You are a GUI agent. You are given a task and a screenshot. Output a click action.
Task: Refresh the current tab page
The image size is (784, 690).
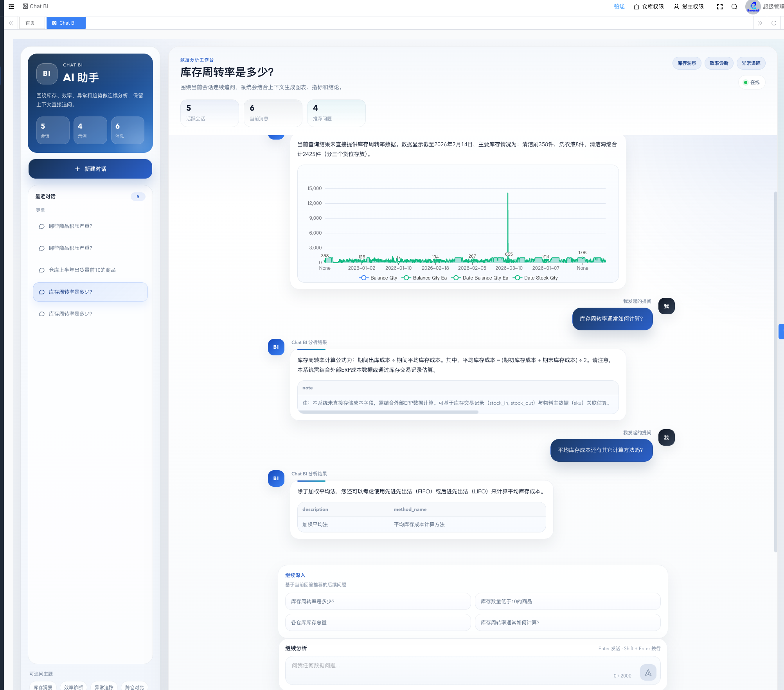[774, 23]
